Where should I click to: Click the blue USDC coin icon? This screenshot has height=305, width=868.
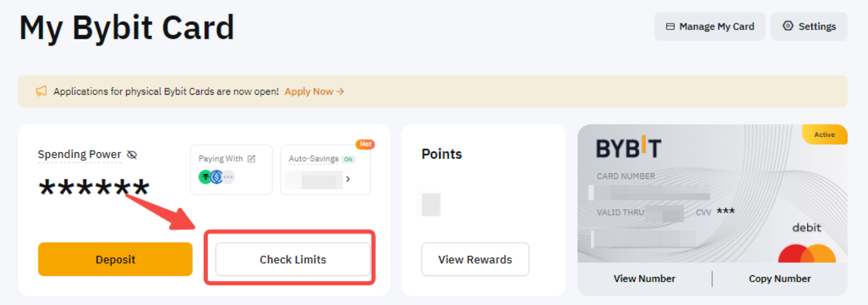click(x=216, y=177)
